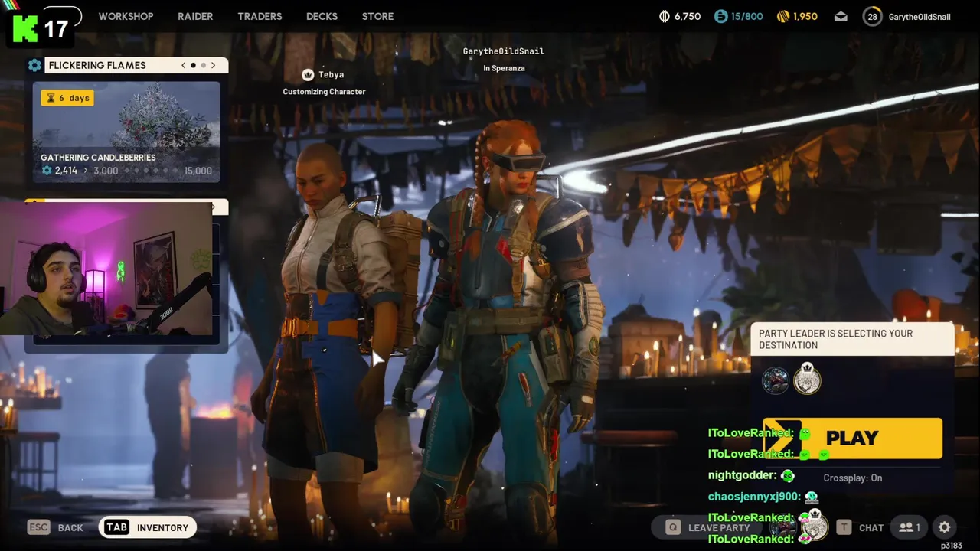Click the nightgodder chat message
The image size is (980, 551).
tap(751, 475)
